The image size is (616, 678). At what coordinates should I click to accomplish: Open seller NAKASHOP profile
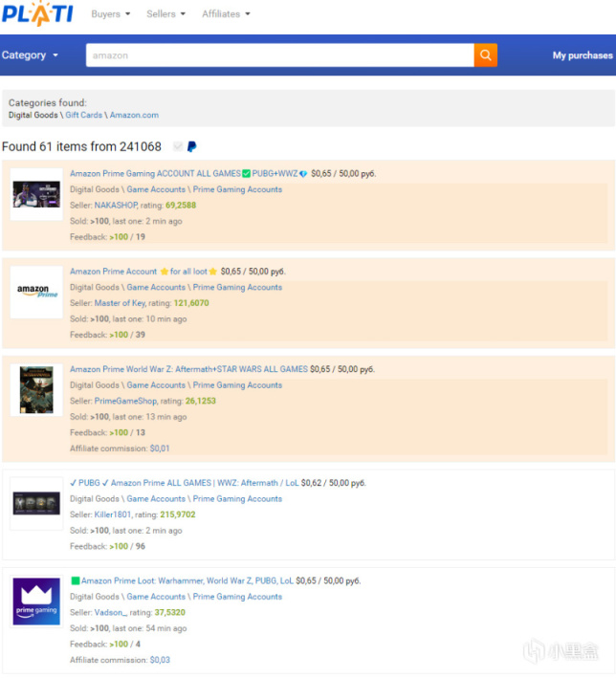116,205
